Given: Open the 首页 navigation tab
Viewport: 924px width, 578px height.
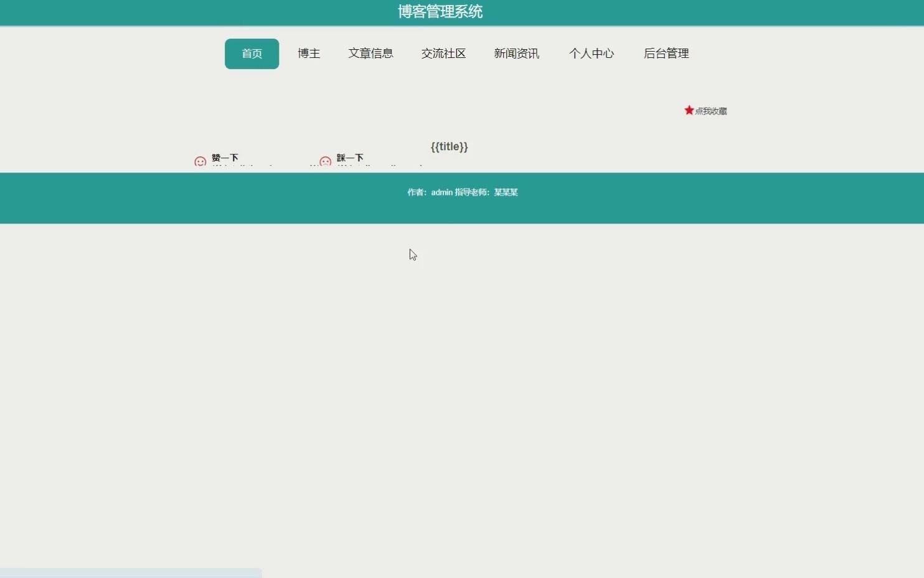Looking at the screenshot, I should [x=252, y=54].
